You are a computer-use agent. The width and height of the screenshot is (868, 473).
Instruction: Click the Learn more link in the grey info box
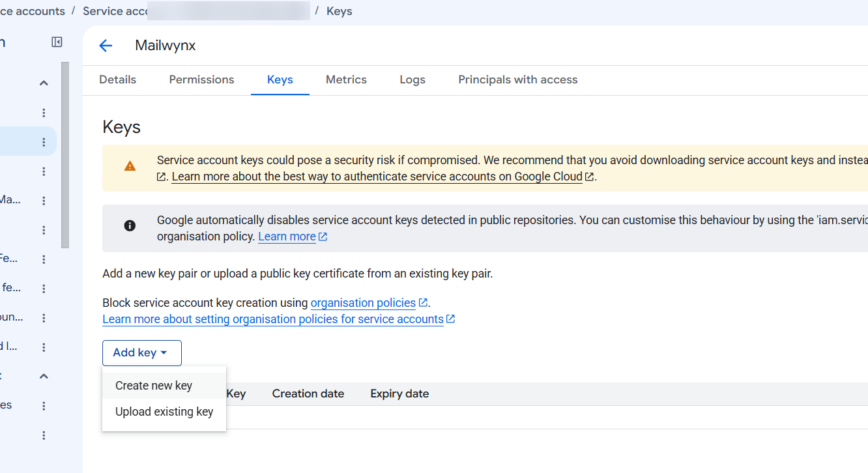pyautogui.click(x=287, y=236)
